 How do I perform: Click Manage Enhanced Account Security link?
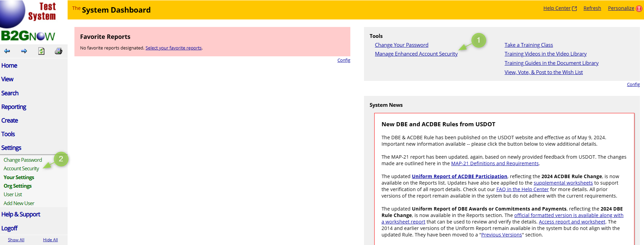pyautogui.click(x=416, y=54)
